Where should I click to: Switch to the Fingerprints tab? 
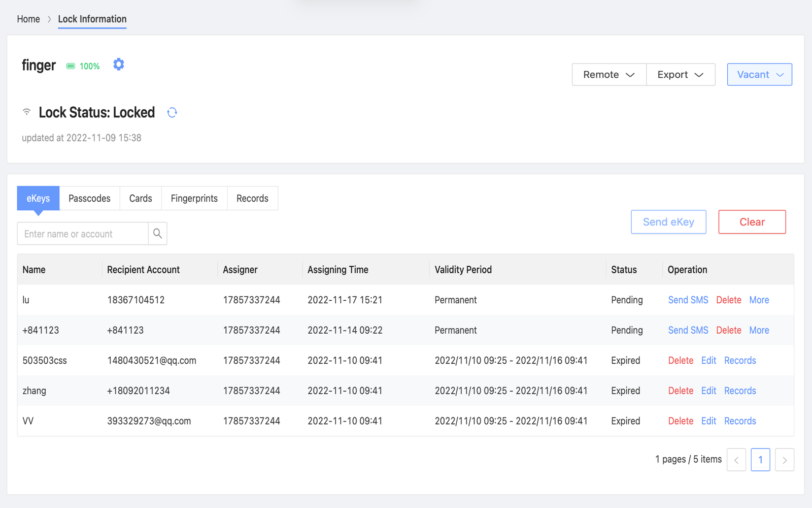point(194,198)
